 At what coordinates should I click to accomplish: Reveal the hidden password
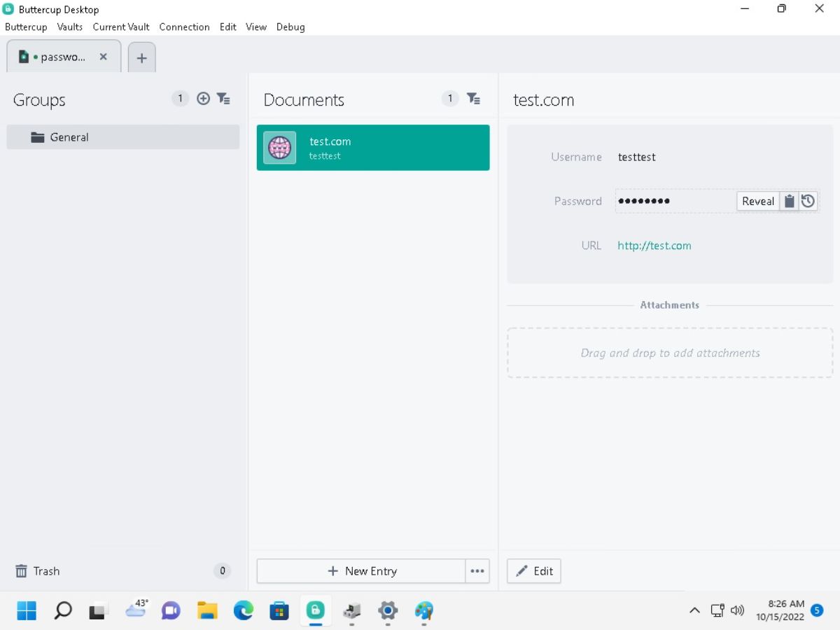[758, 201]
